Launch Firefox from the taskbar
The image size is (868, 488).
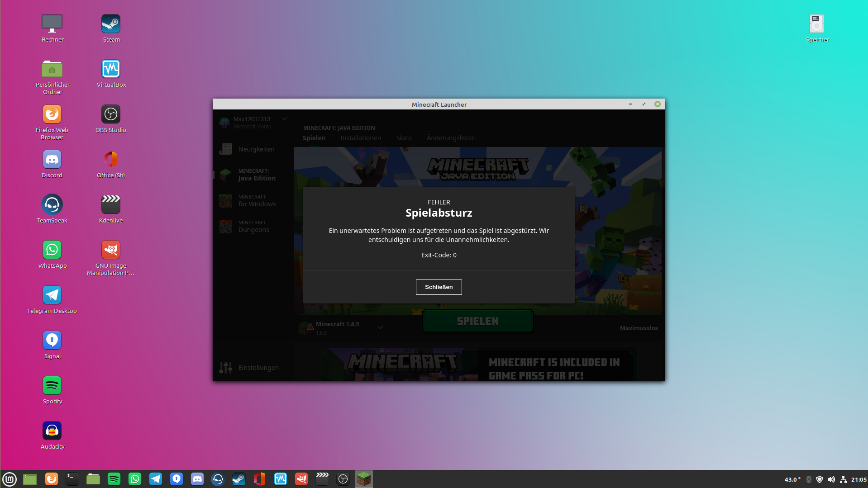[x=52, y=479]
